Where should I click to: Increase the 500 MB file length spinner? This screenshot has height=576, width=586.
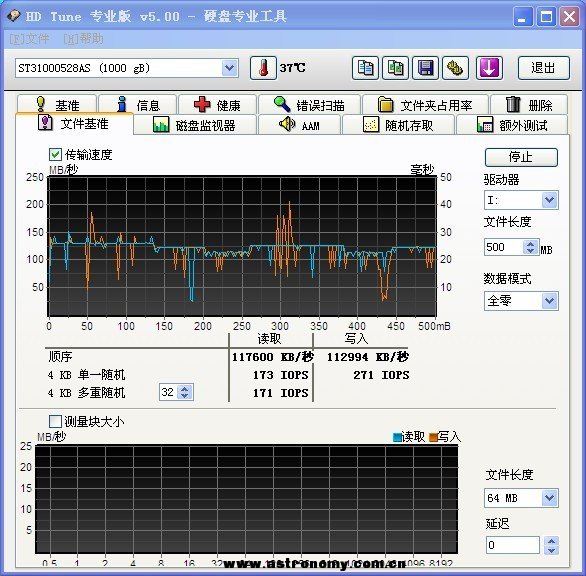pos(530,243)
